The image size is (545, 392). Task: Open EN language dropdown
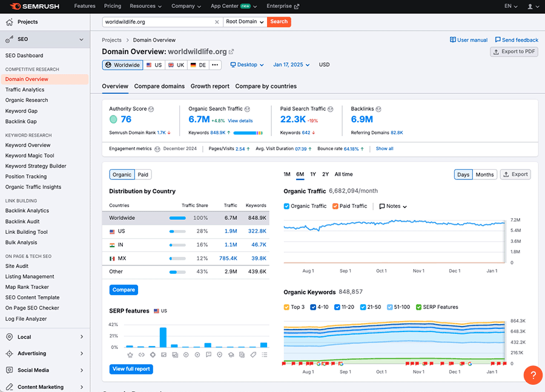[x=511, y=6]
